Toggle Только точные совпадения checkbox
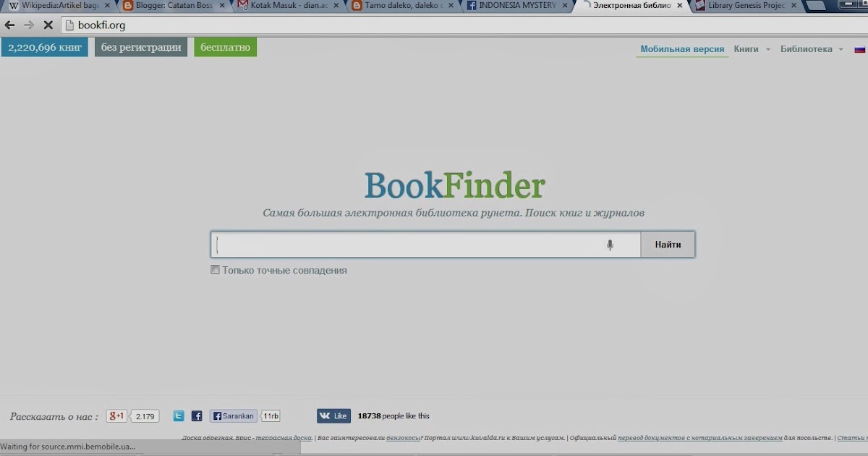This screenshot has height=456, width=868. tap(215, 270)
